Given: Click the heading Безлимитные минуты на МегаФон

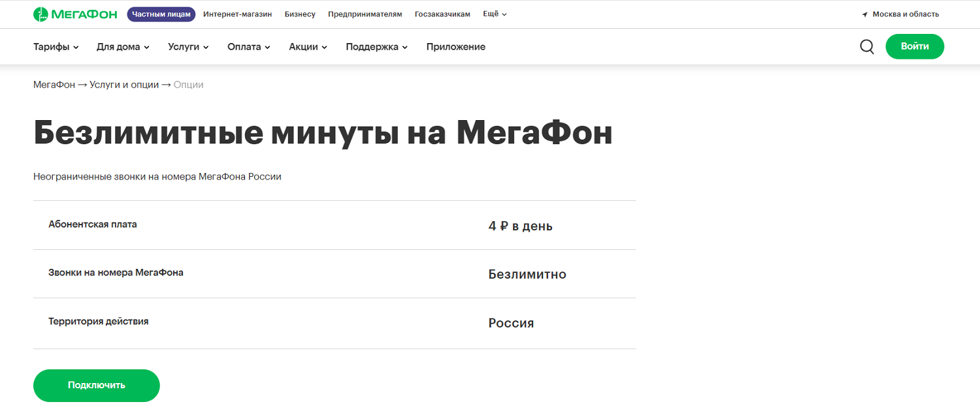Looking at the screenshot, I should coord(323,133).
